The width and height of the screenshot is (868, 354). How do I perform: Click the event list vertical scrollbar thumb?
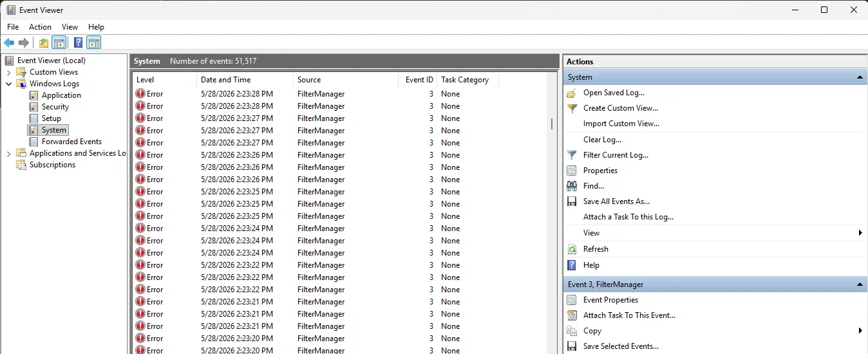pos(552,124)
